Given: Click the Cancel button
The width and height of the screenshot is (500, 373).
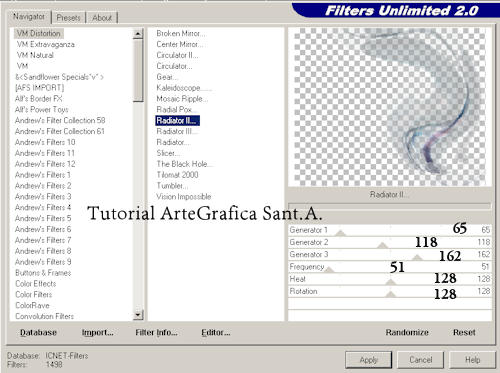Looking at the screenshot, I should tap(420, 360).
